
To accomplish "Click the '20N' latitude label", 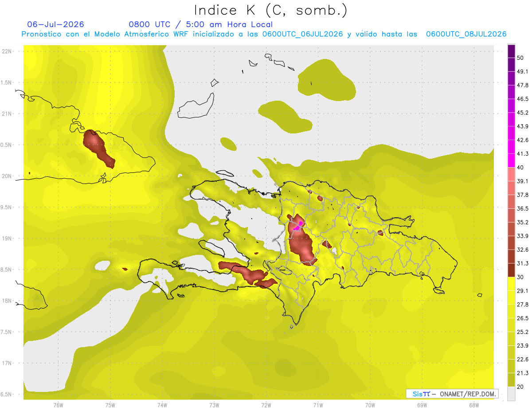I will (x=7, y=176).
